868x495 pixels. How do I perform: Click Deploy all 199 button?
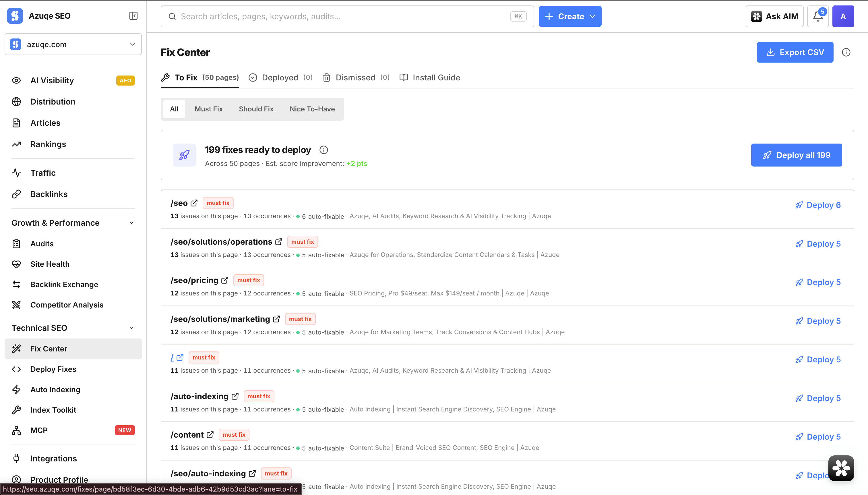pyautogui.click(x=796, y=155)
